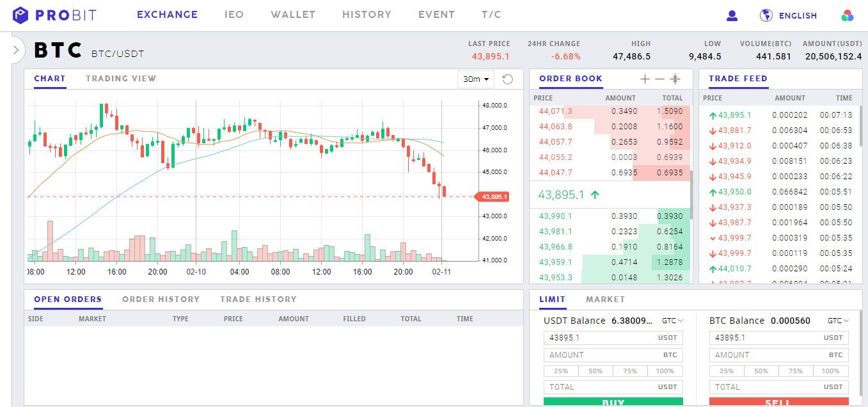Click the buy-side Amount BTC field

(613, 355)
